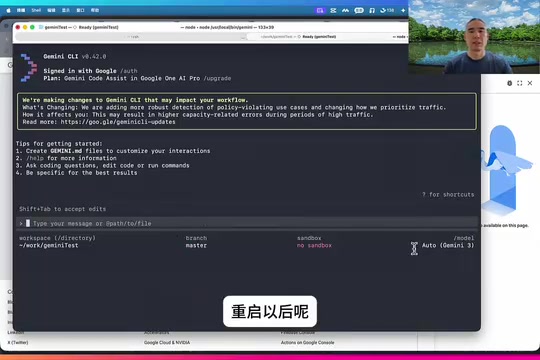
Task: Click the rounded keyboard-style menu bar icon
Action: [359, 11]
